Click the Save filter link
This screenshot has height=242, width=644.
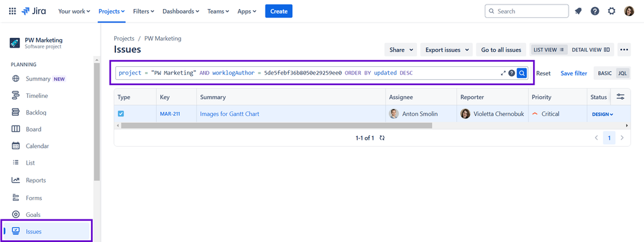pyautogui.click(x=574, y=73)
